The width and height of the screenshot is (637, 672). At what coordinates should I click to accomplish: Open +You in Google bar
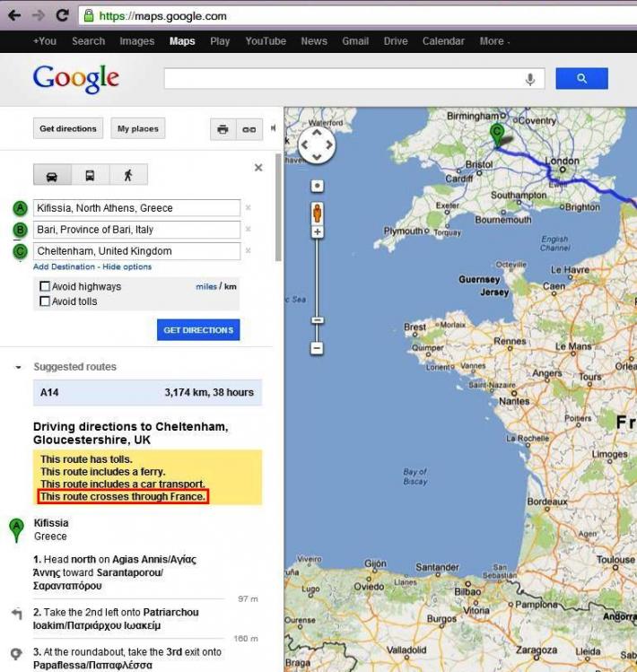point(45,41)
